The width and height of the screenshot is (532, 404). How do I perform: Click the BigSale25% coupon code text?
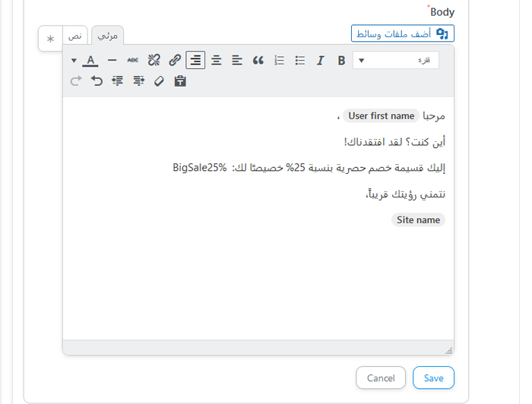click(199, 167)
